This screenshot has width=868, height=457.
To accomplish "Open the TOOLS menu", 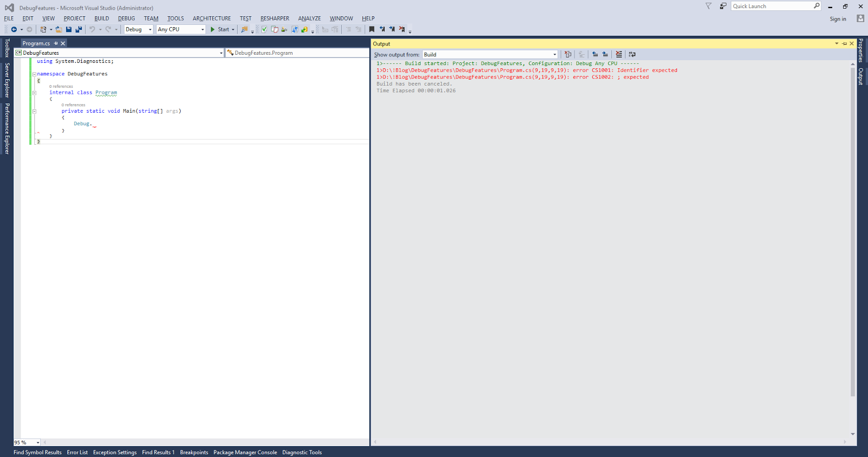I will 175,18.
